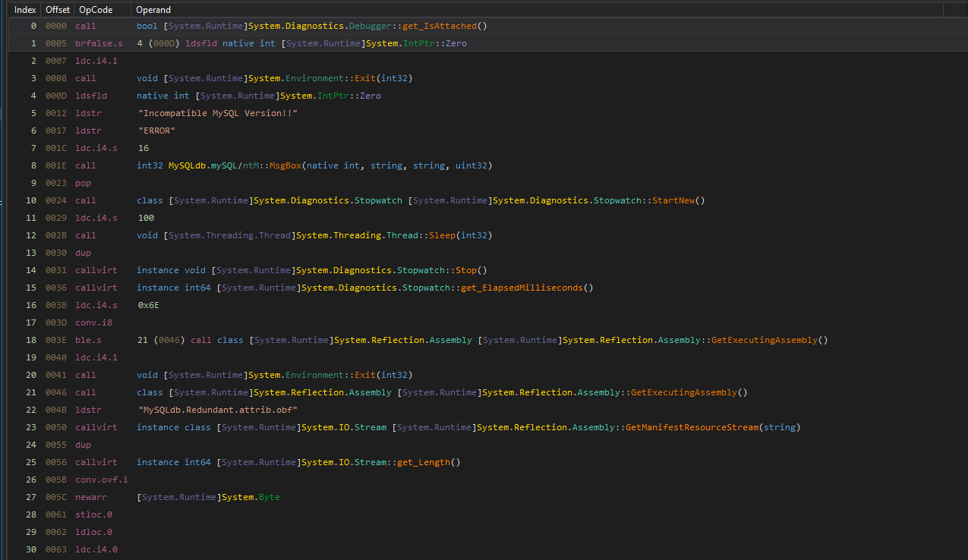Click the Operand column header
Viewport: 968px width, 560px height.
pos(153,10)
